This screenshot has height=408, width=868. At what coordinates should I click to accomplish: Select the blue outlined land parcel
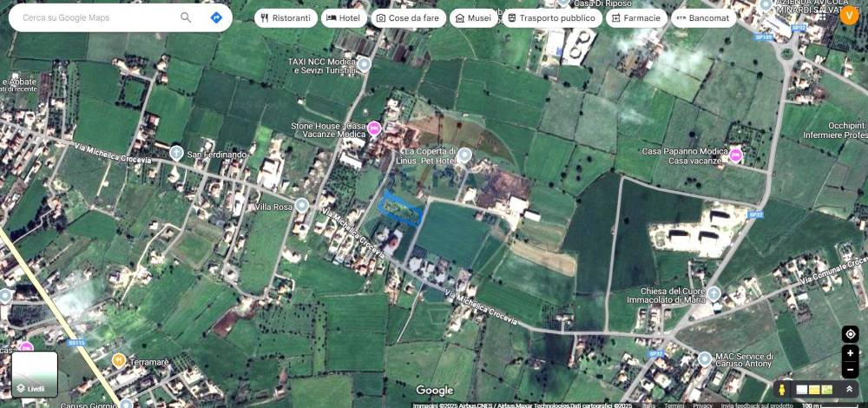click(x=401, y=209)
